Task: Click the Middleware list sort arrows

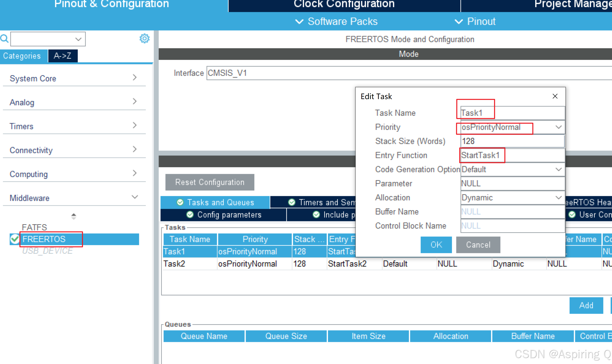Action: coord(74,216)
